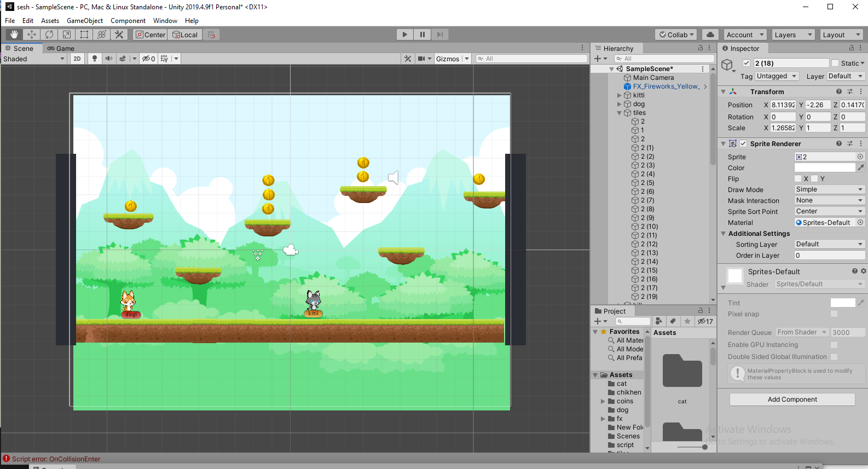The width and height of the screenshot is (868, 469).
Task: Toggle scene effects icon
Action: [x=123, y=59]
